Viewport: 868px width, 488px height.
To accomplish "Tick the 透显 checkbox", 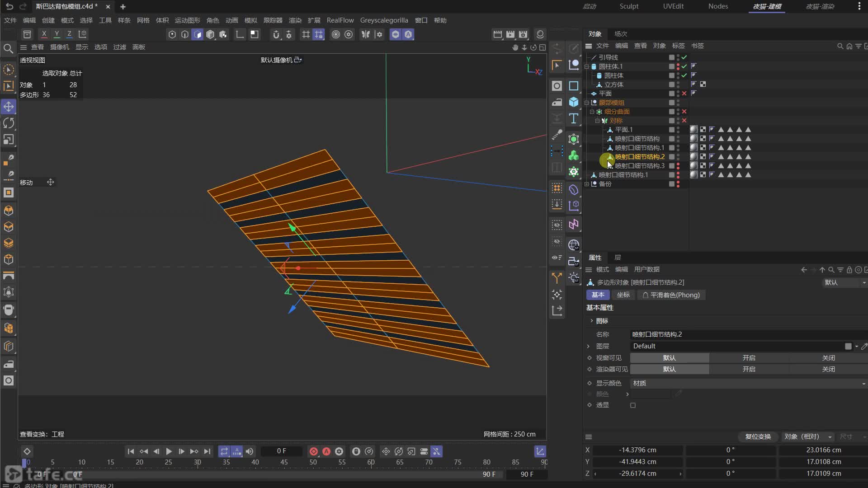I will 633,405.
